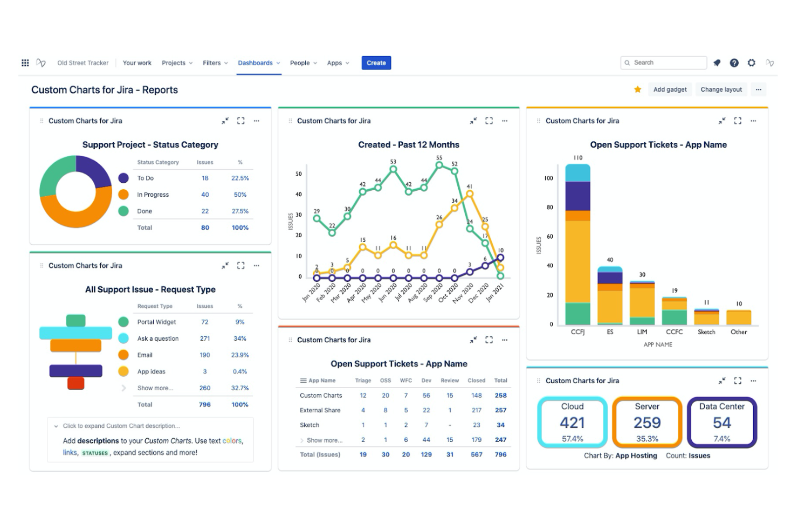Maximize the All Support Issue Request Type gadget
Viewport: 798px width, 532px height.
coord(240,265)
